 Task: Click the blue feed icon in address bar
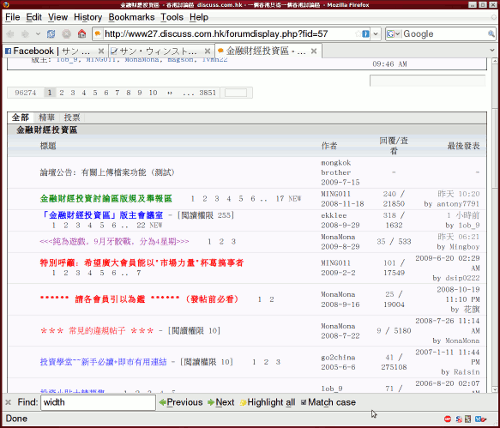[x=366, y=34]
